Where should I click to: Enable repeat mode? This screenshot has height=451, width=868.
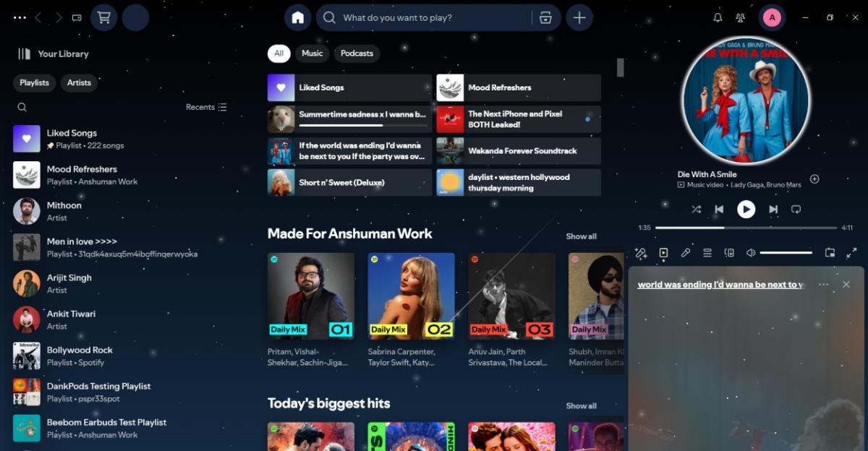pyautogui.click(x=796, y=209)
